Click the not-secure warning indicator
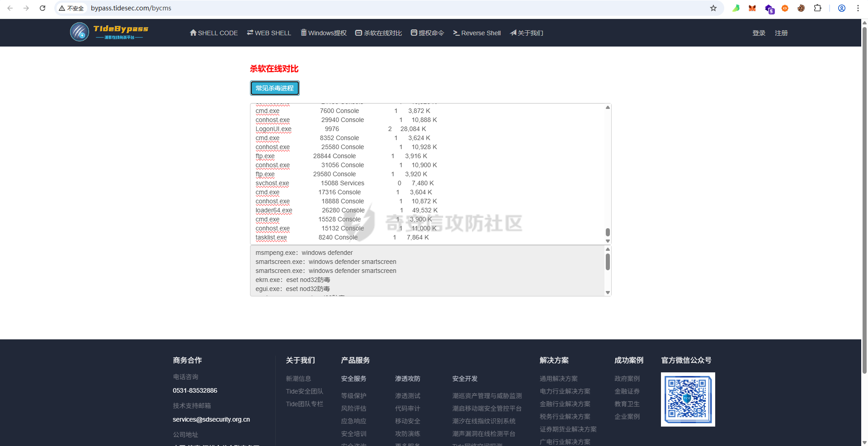The height and width of the screenshot is (446, 868). [71, 8]
